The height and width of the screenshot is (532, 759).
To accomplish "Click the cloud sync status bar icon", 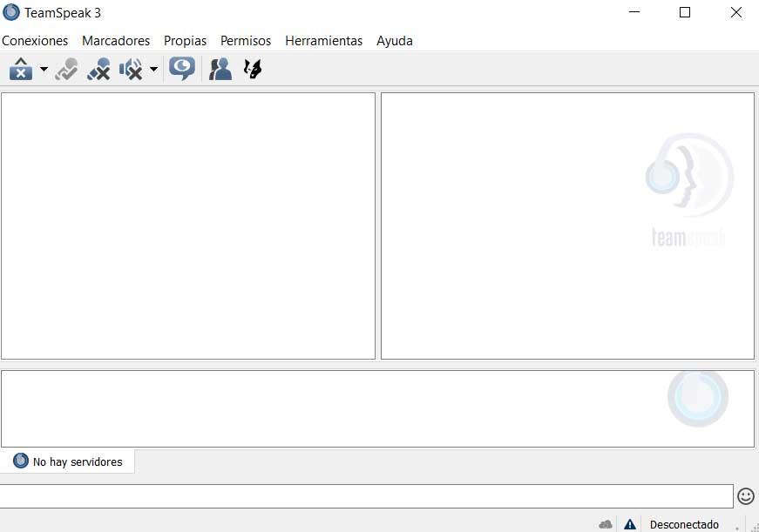I will (x=606, y=524).
